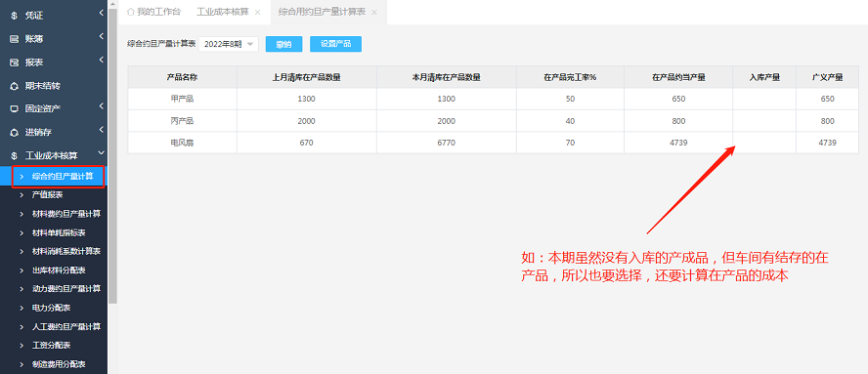Screen dimensions: 868x374
Task: Select the 丙产品 row name cell
Action: click(182, 121)
